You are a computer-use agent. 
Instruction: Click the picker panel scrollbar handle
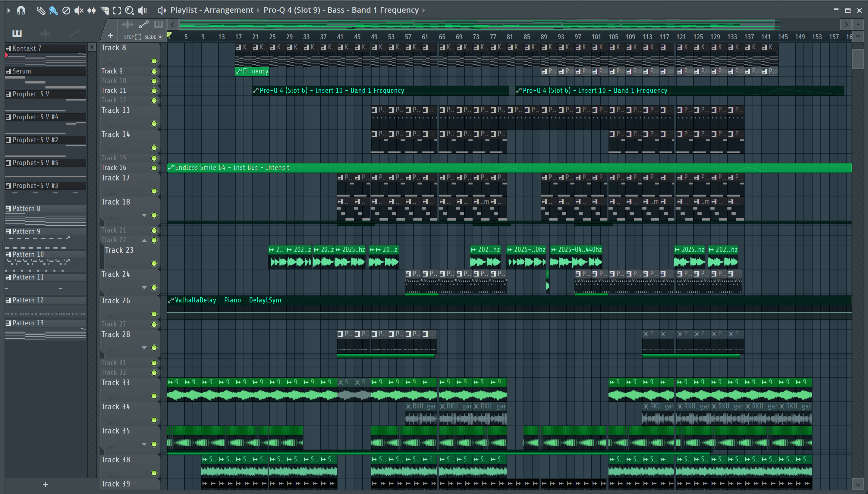tap(92, 47)
